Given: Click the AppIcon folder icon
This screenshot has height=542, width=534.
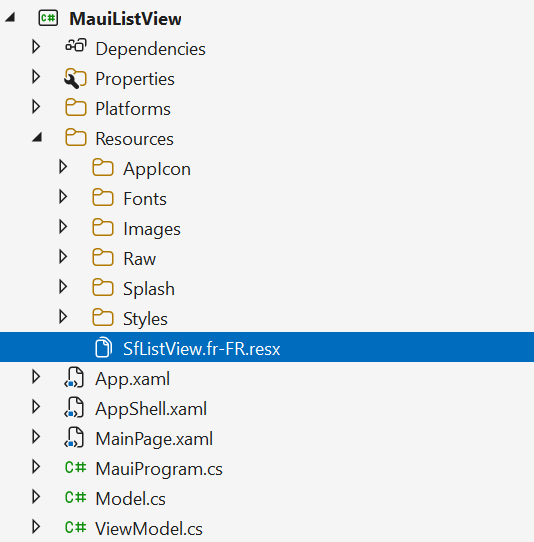Looking at the screenshot, I should [x=103, y=168].
